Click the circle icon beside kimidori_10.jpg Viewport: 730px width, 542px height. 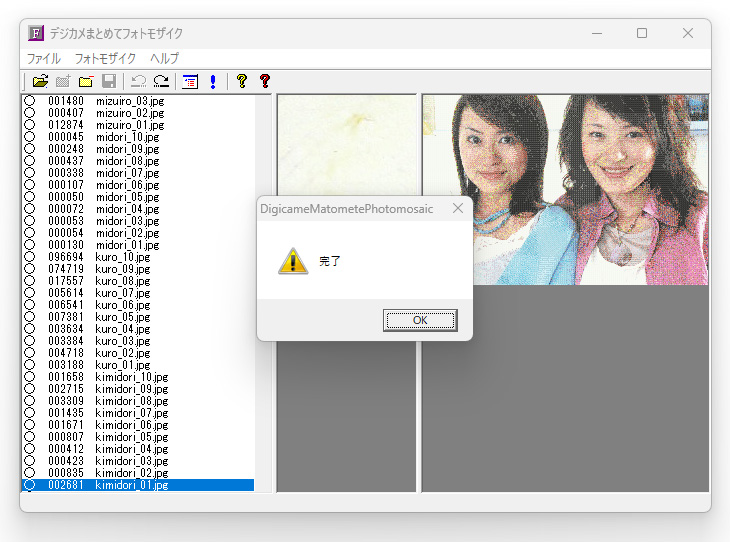coord(30,377)
